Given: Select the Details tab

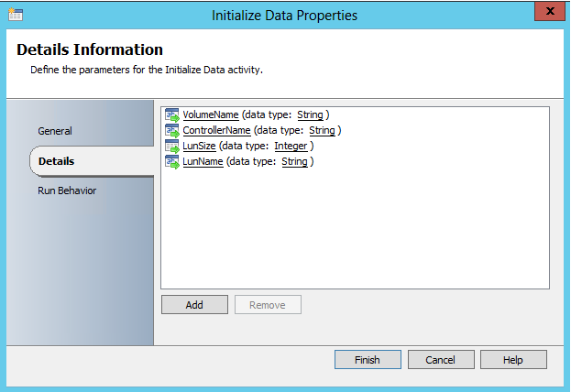Looking at the screenshot, I should tap(57, 161).
